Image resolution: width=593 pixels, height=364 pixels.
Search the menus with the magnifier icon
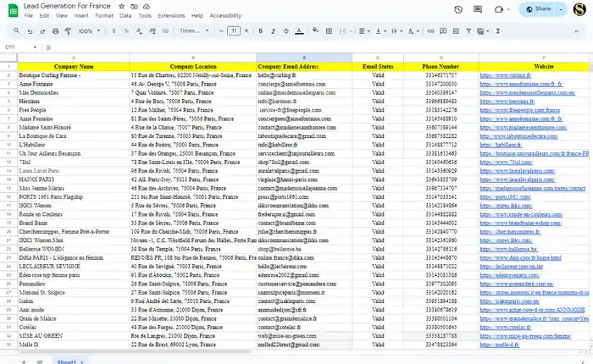(x=16, y=31)
